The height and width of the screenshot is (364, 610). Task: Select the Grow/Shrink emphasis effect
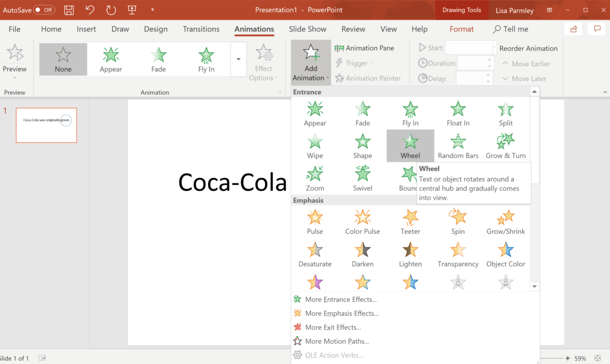pyautogui.click(x=505, y=222)
